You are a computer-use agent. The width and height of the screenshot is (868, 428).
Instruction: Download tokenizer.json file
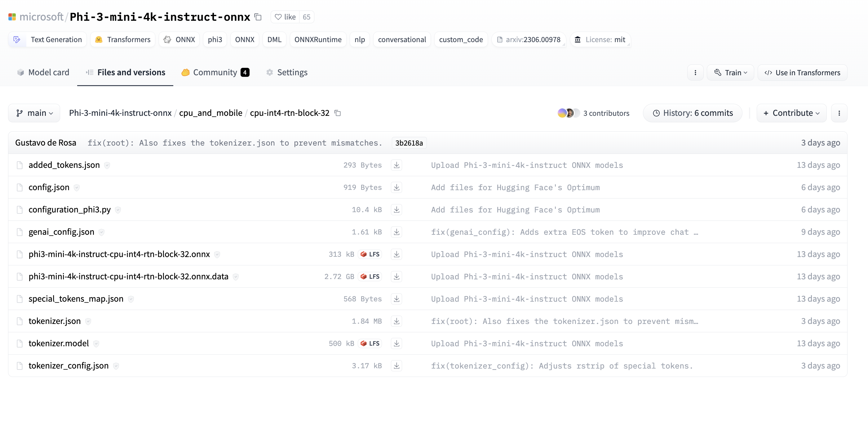coord(396,321)
